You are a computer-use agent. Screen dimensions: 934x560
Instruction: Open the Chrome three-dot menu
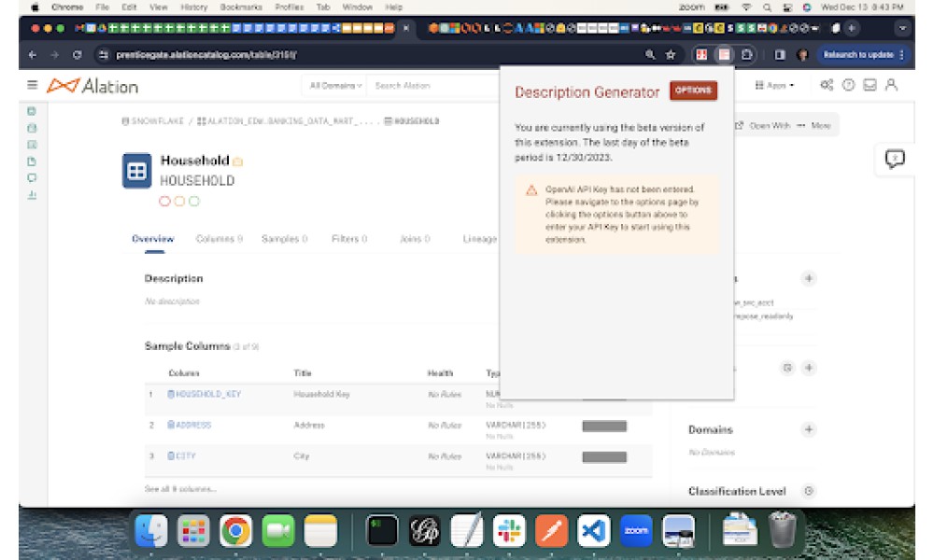[x=902, y=55]
